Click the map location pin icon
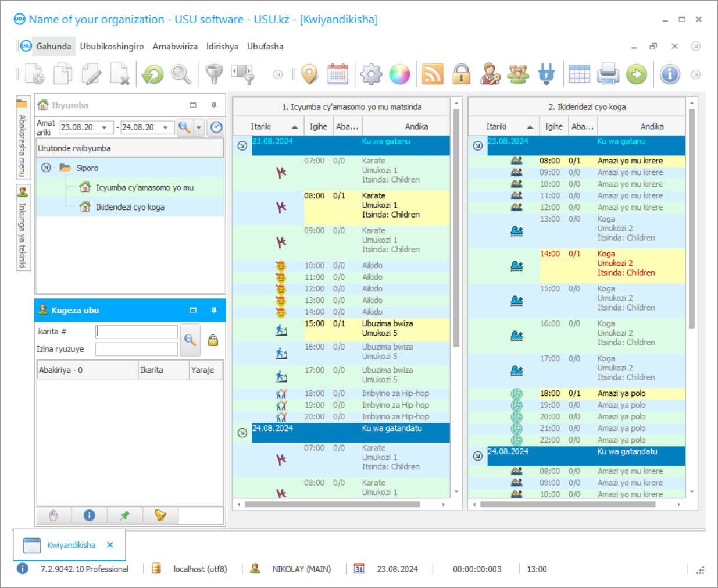The image size is (718, 588). tap(310, 74)
